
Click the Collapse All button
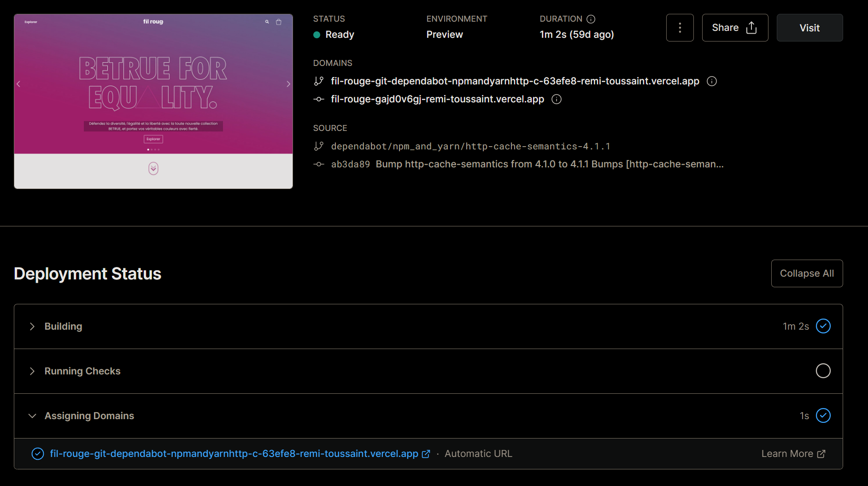[x=807, y=273]
